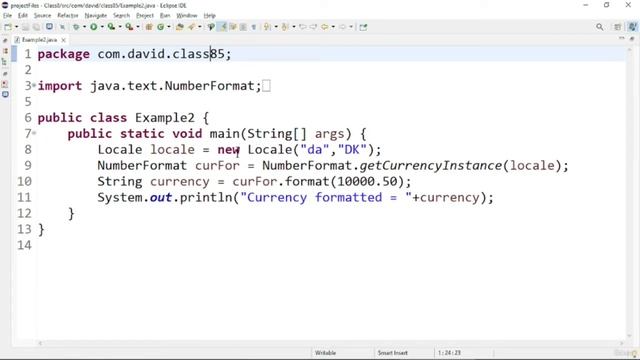
Task: Click the Next Annotation icon
Action: point(267,27)
